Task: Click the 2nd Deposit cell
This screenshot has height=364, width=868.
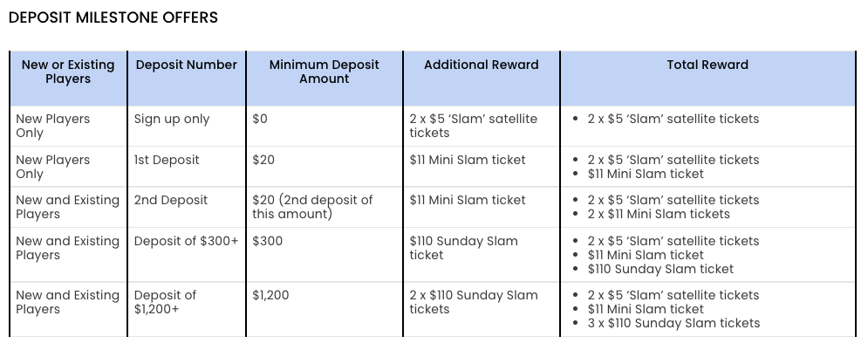Action: click(x=171, y=200)
